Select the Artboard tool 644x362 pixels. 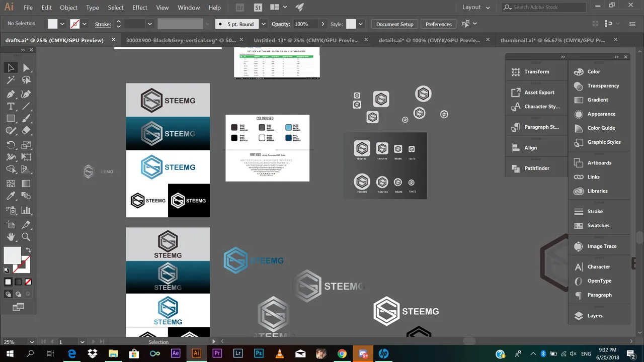click(x=11, y=224)
